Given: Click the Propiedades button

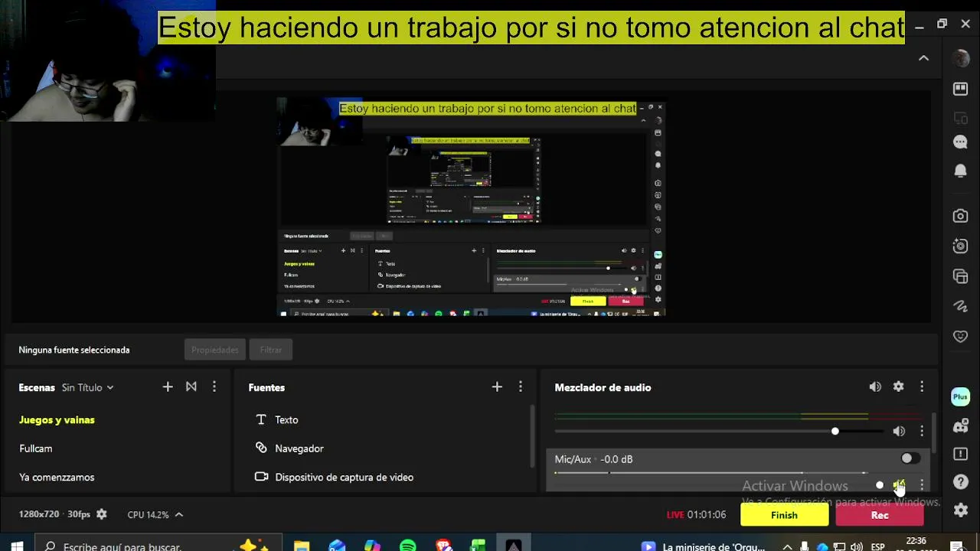Looking at the screenshot, I should tap(215, 350).
